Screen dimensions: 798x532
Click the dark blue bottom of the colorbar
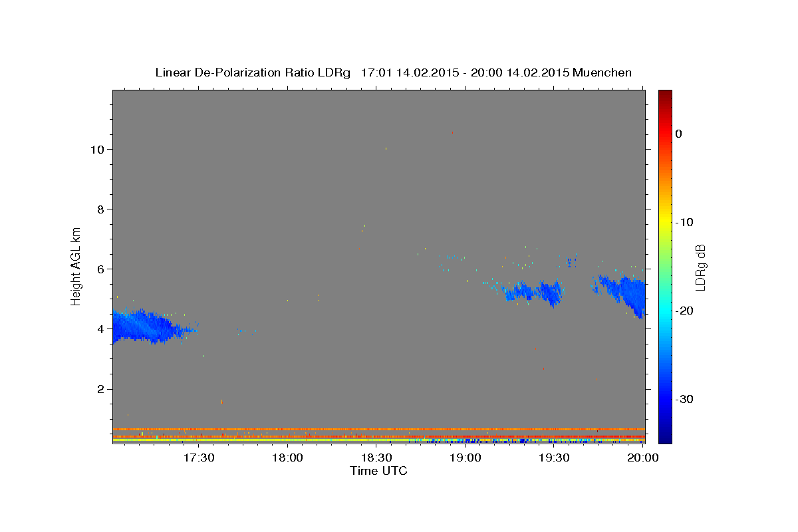pos(665,436)
